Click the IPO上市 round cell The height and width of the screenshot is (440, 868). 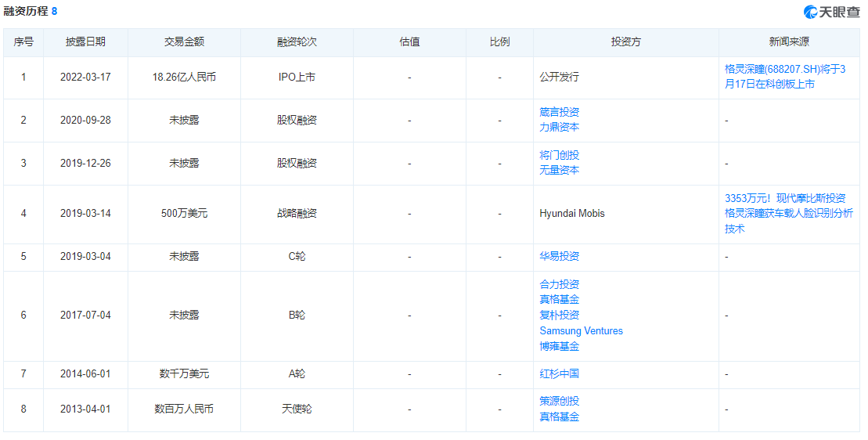pos(297,78)
